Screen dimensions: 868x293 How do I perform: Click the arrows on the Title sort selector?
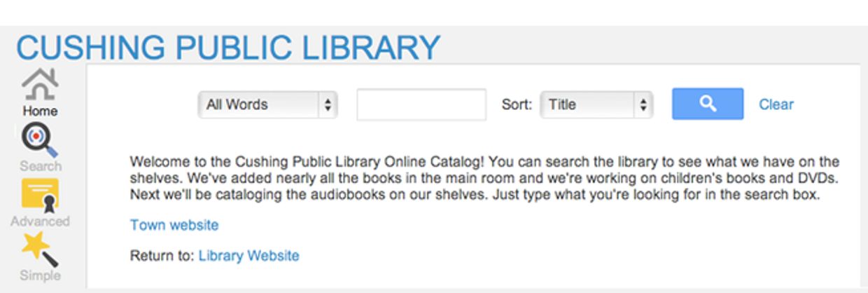[643, 105]
